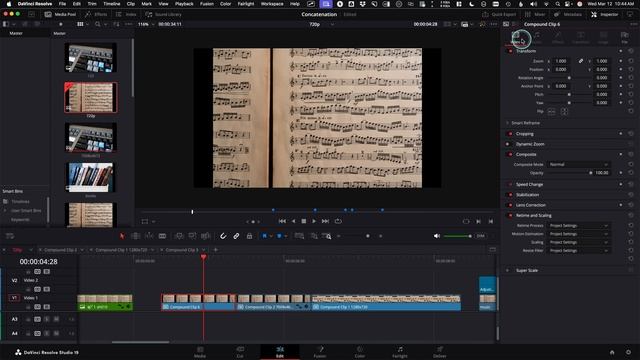Viewport: 640px width, 360px height.
Task: Toggle the Dynamic Zoom enable switch
Action: pos(508,144)
